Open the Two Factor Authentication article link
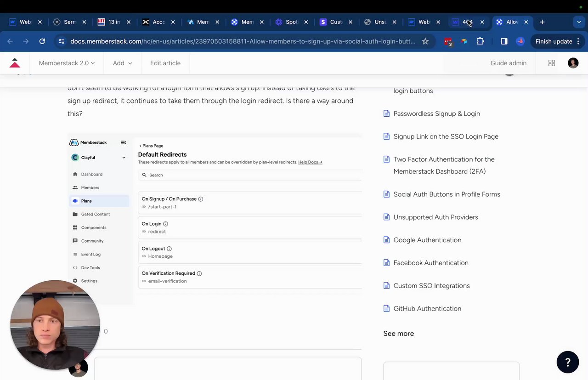The image size is (588, 380). pyautogui.click(x=444, y=165)
